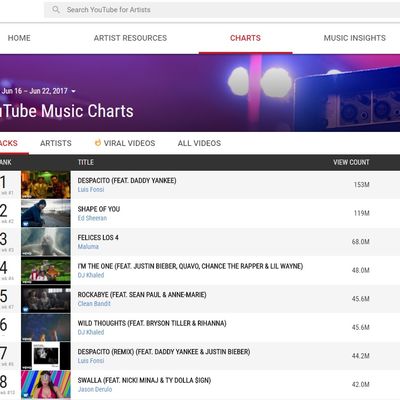The height and width of the screenshot is (400, 400).
Task: Select the CHARTS tab
Action: click(x=245, y=38)
